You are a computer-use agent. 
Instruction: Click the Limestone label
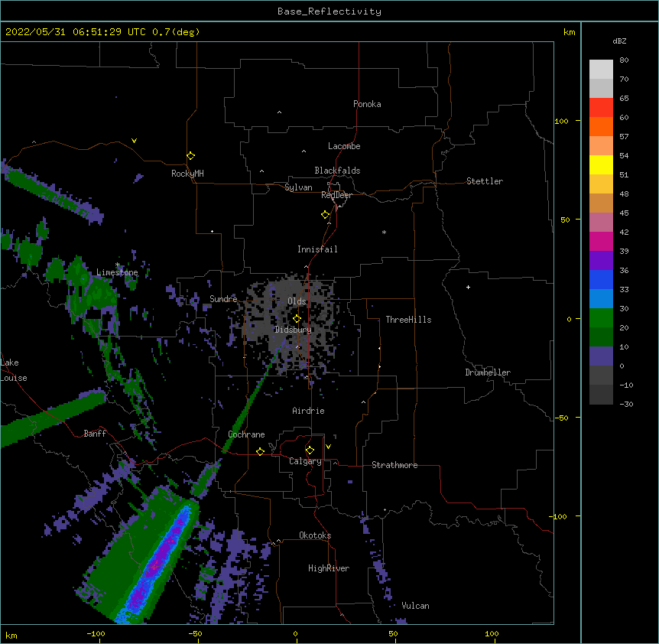pyautogui.click(x=117, y=272)
